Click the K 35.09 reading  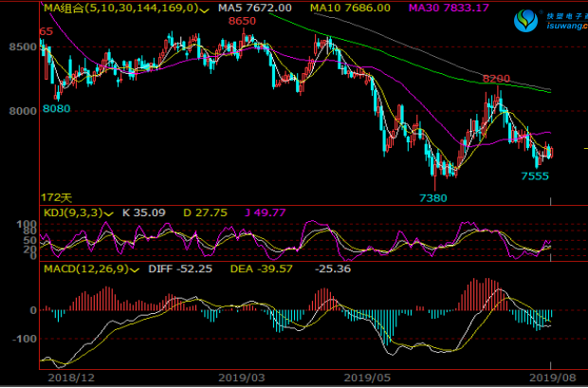(x=144, y=212)
